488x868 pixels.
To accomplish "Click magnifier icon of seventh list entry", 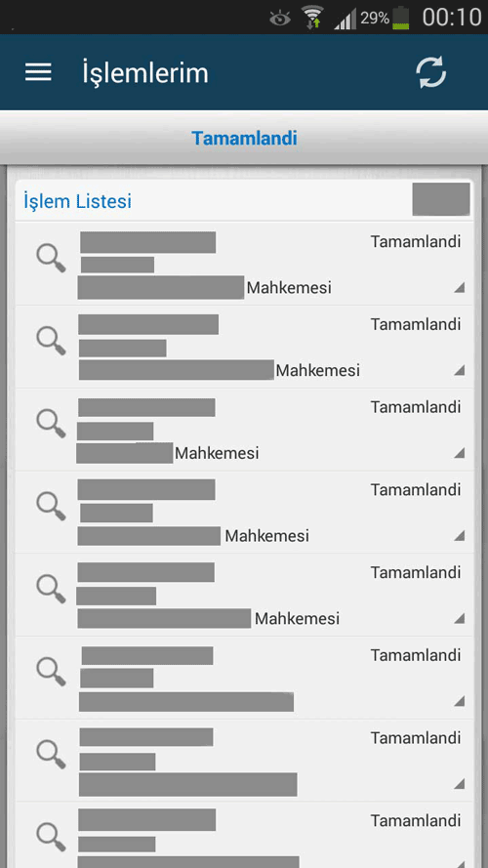I will click(51, 754).
